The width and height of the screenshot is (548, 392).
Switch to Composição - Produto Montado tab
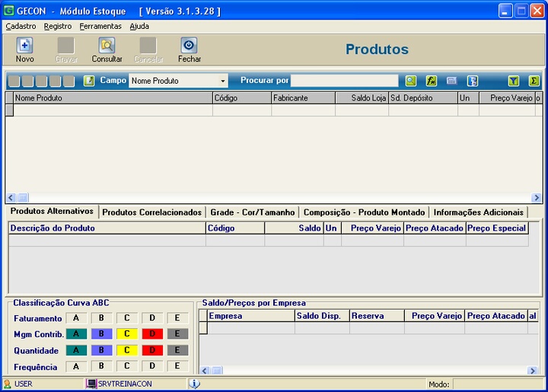tap(364, 212)
